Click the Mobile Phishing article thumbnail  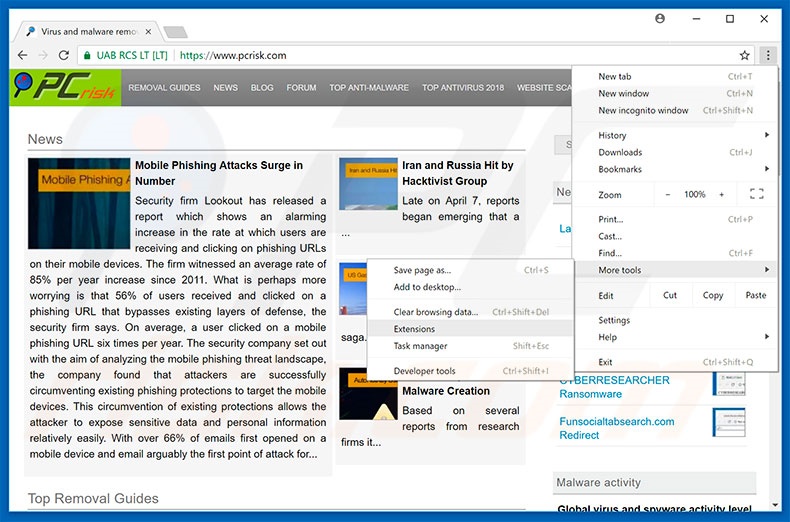[79, 203]
